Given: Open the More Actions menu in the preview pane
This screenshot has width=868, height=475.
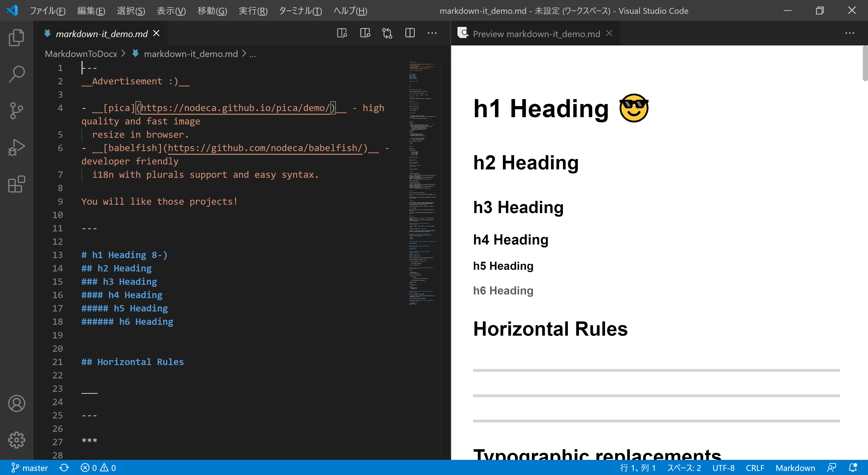Looking at the screenshot, I should point(850,33).
